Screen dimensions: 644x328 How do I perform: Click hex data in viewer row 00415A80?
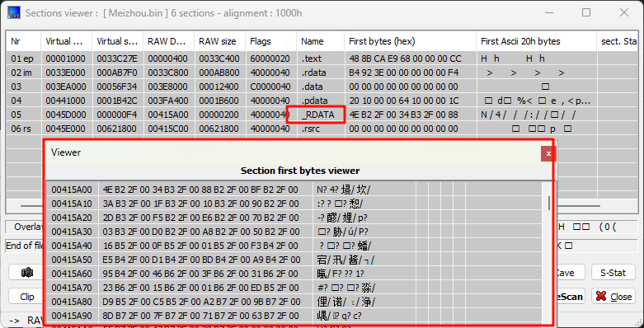(206, 302)
